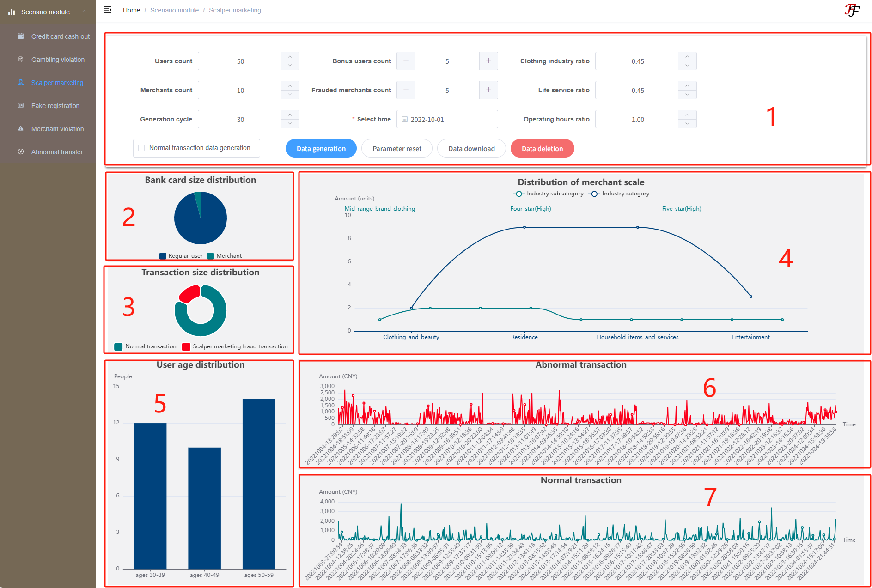Click the Gambling violation sidebar icon
Image resolution: width=872 pixels, height=588 pixels.
pos(21,59)
